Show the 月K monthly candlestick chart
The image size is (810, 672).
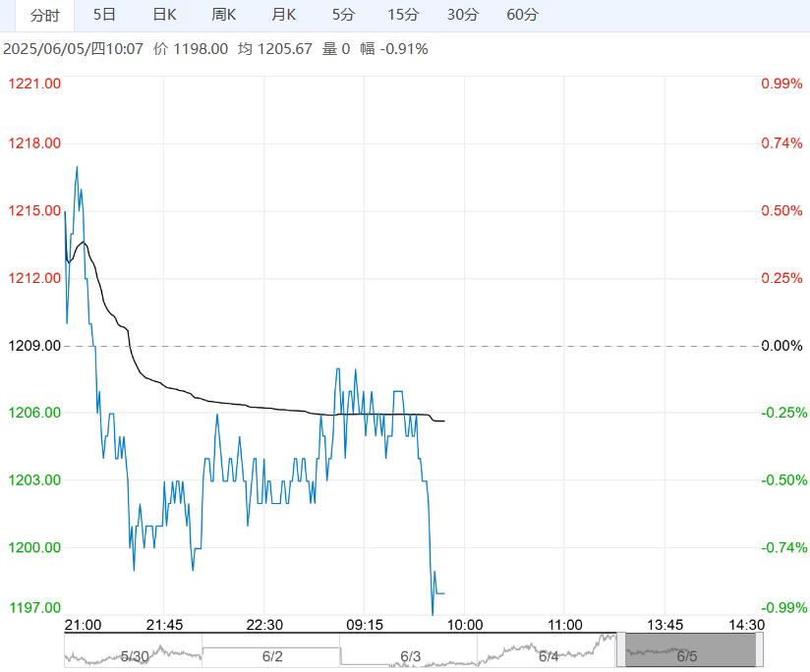coord(284,15)
